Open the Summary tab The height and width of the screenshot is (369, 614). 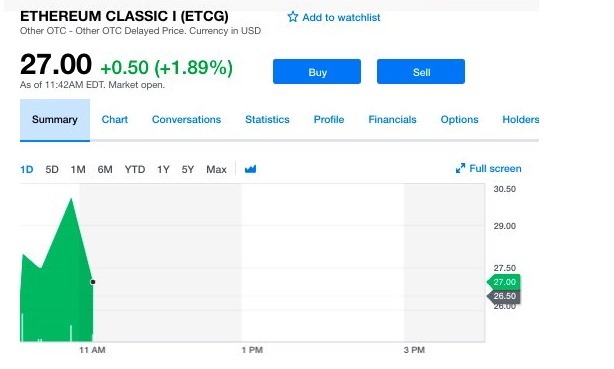(x=55, y=120)
